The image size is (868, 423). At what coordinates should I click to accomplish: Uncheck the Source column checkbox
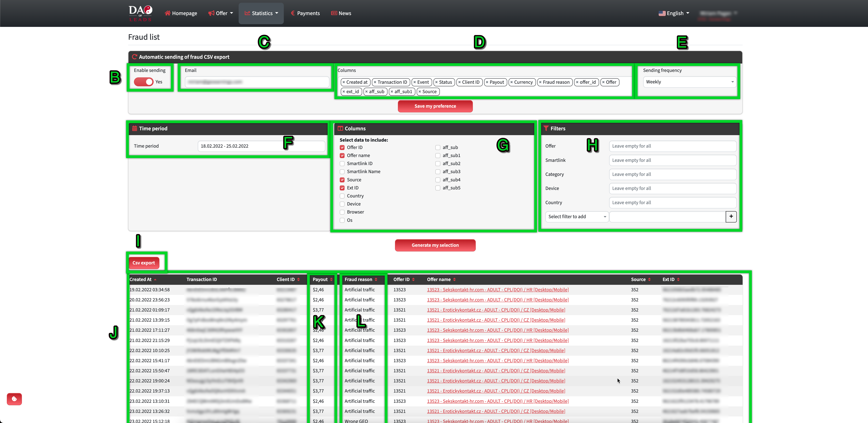tap(342, 180)
